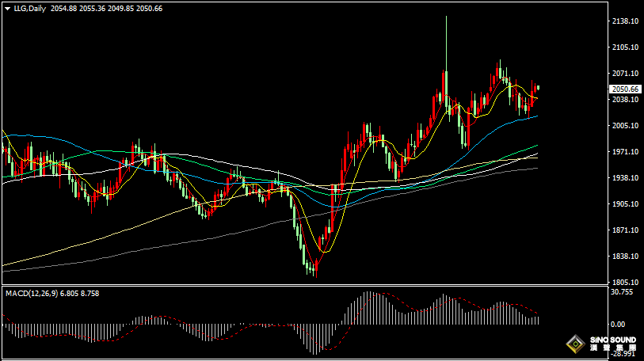Click the highlighted current price tag 2050.66
644x361 pixels.
625,89
